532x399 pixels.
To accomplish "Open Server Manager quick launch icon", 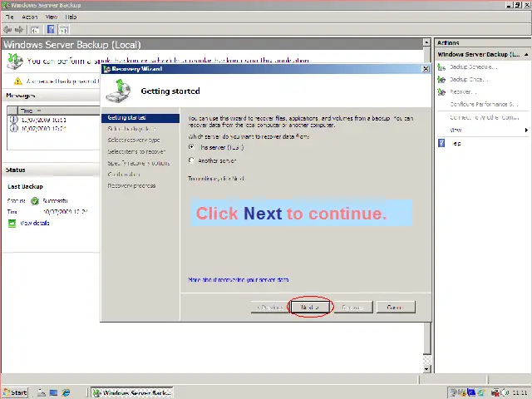I will pos(42,392).
